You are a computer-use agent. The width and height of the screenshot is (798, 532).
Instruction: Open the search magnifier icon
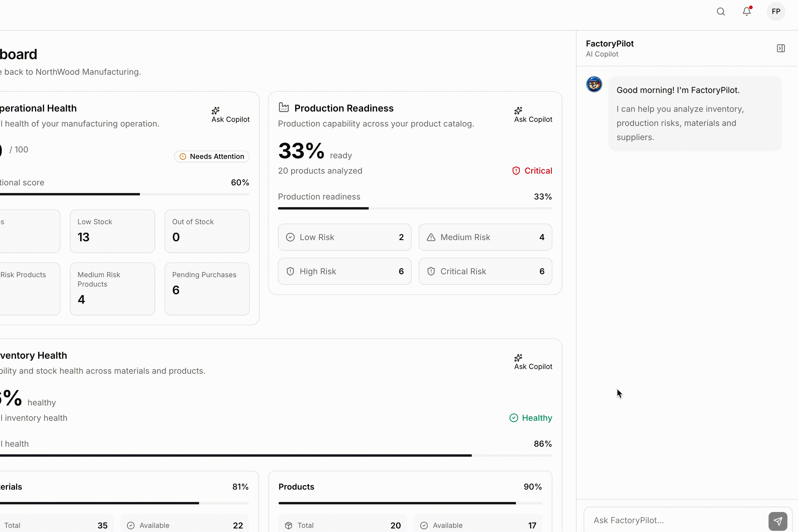coord(721,11)
